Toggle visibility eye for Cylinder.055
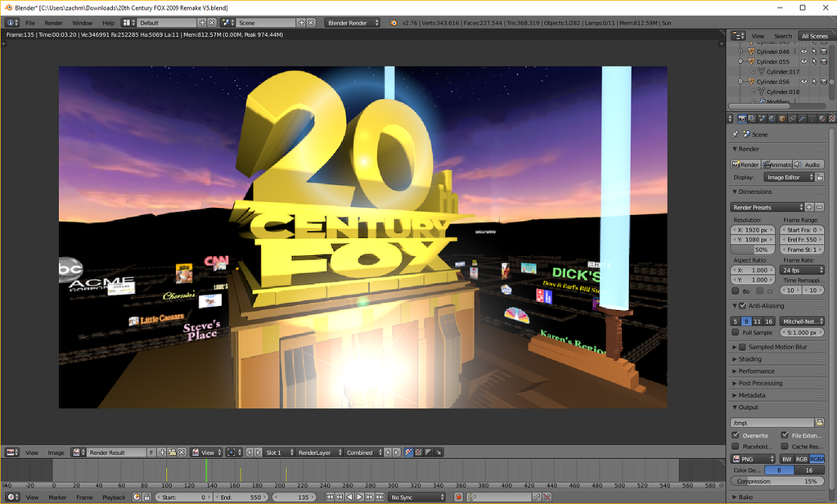The height and width of the screenshot is (504, 837). coord(804,62)
